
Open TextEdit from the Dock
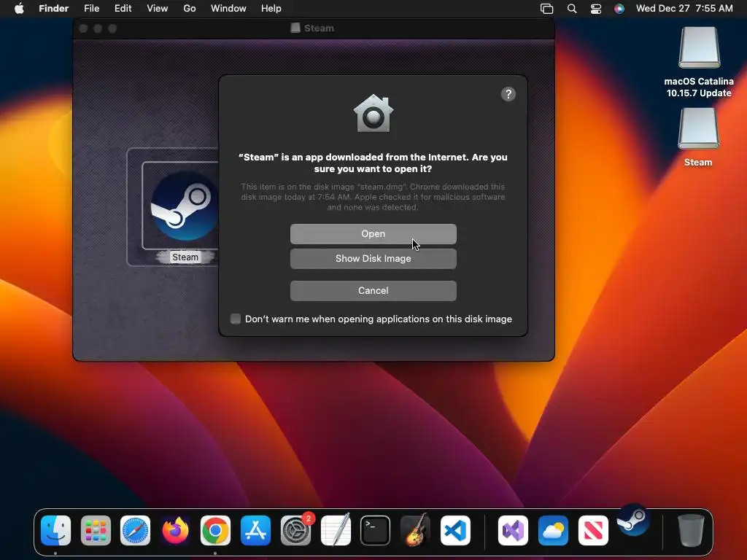tap(336, 530)
